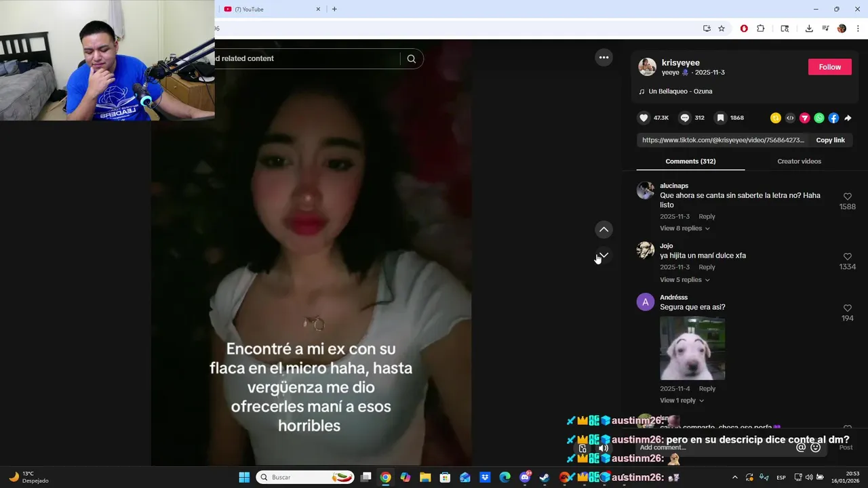
Task: Open Chrome downloads icon
Action: 809,28
